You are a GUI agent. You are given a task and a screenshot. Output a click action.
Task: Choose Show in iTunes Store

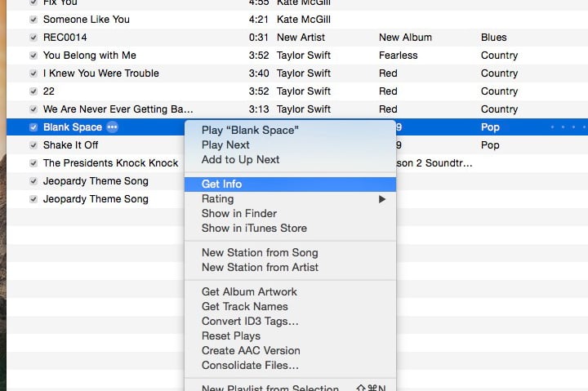pyautogui.click(x=290, y=228)
